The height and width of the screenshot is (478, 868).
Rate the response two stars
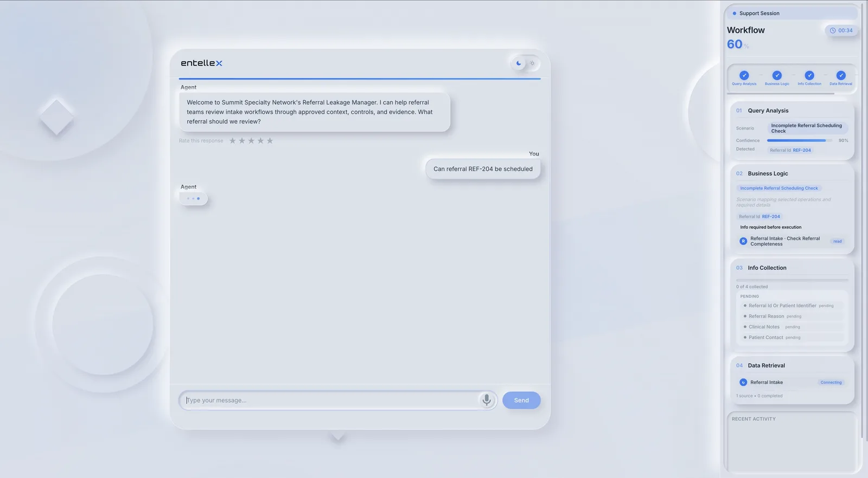click(242, 141)
